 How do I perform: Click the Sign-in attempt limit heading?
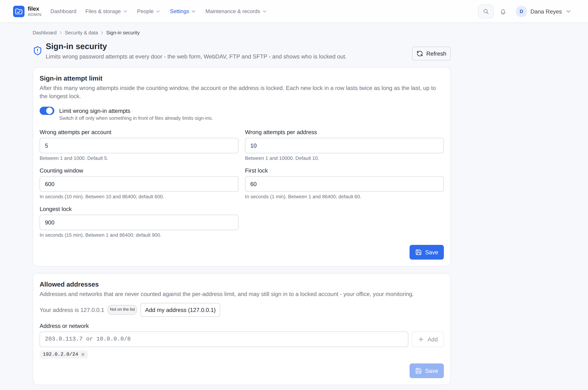(71, 78)
